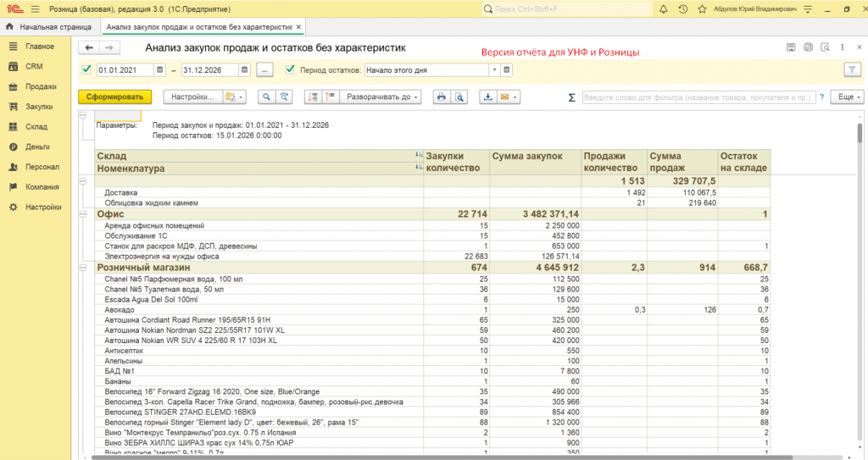Viewport: 868px width, 460px height.
Task: Click the print report icon in toolbar
Action: pos(441,97)
